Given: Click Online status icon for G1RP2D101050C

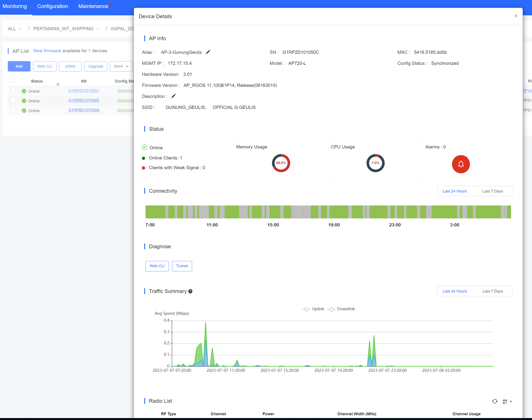Looking at the screenshot, I should (24, 91).
